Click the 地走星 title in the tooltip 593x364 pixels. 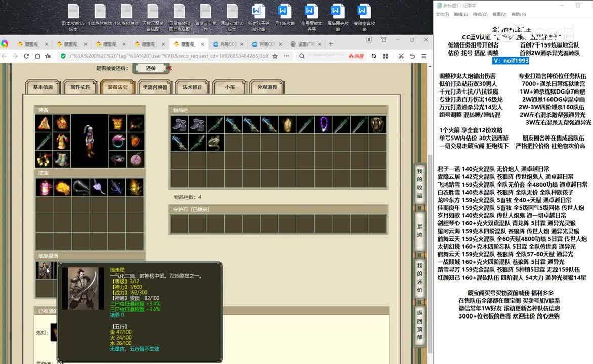click(x=117, y=270)
